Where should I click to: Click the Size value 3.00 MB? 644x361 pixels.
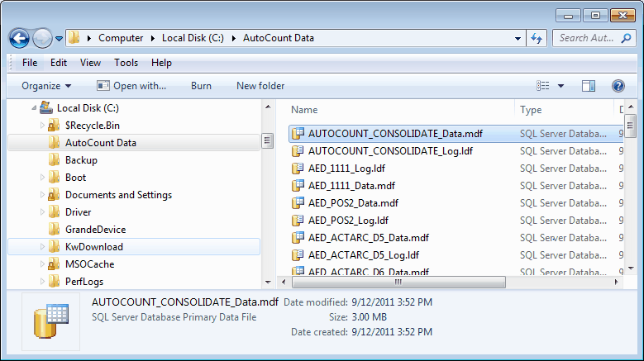pyautogui.click(x=370, y=317)
